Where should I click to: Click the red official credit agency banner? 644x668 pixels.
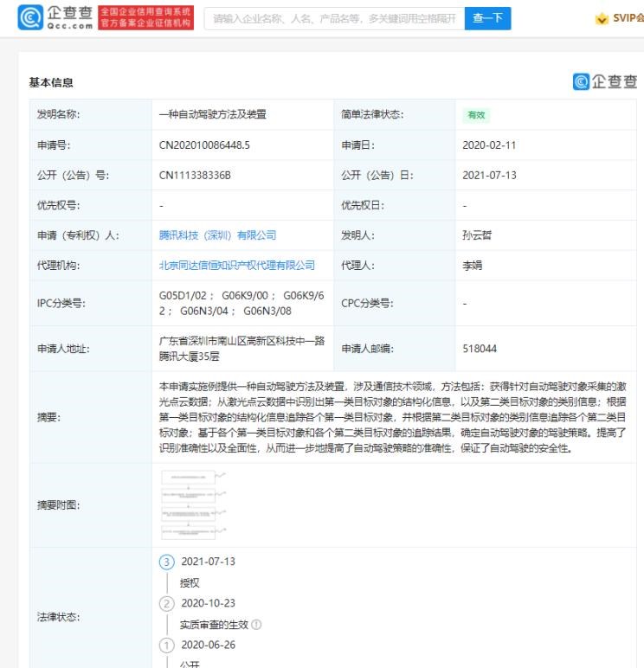145,18
